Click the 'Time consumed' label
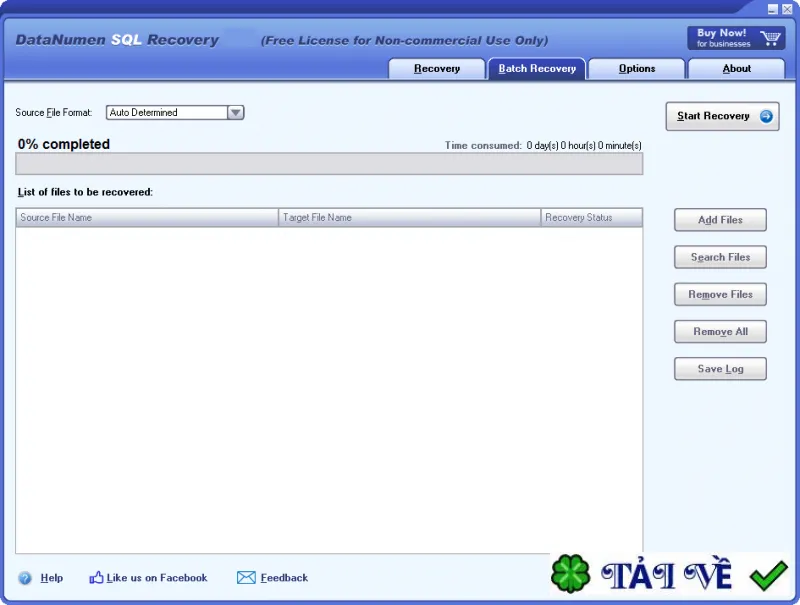This screenshot has width=800, height=605. pyautogui.click(x=483, y=146)
